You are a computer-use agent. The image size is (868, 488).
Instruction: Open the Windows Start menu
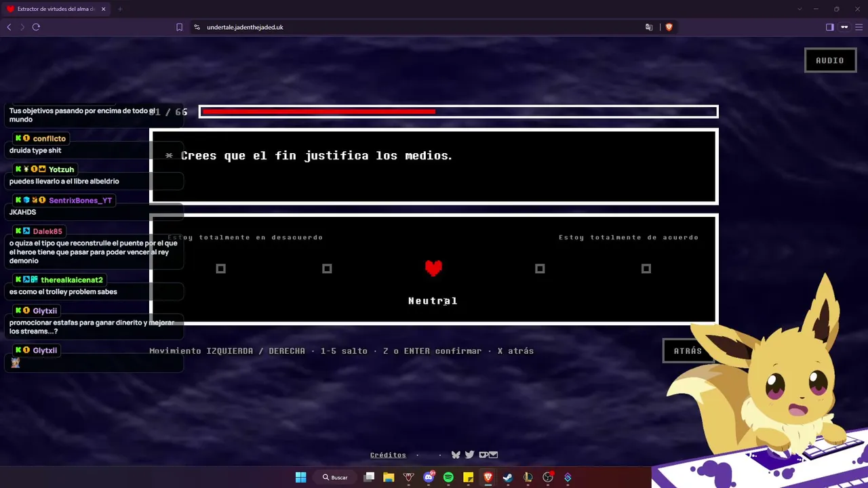pyautogui.click(x=300, y=477)
